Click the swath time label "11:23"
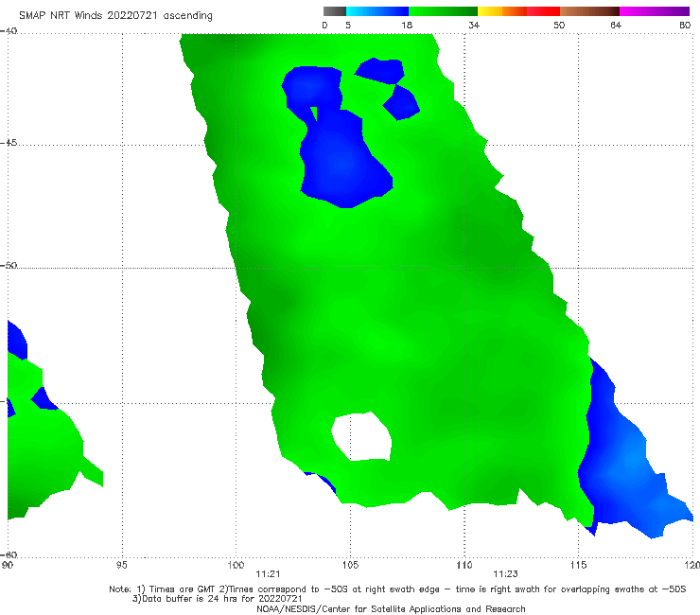 coord(505,574)
